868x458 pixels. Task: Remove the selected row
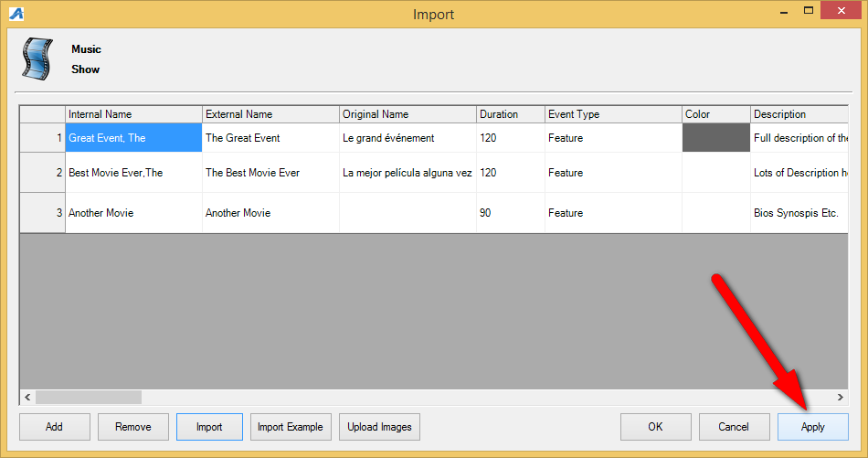tap(132, 427)
